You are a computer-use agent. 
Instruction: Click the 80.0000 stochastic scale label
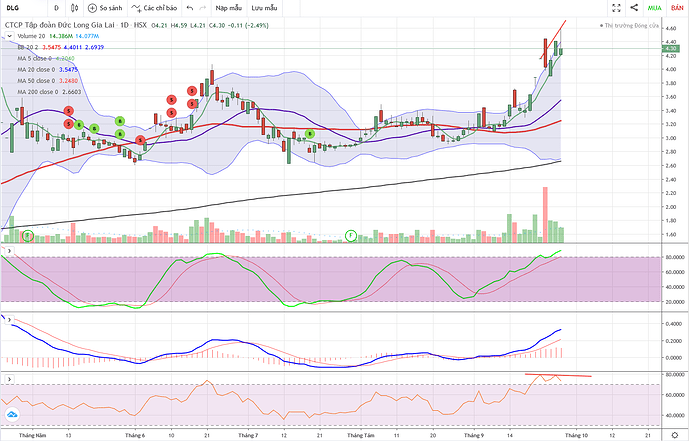click(673, 257)
